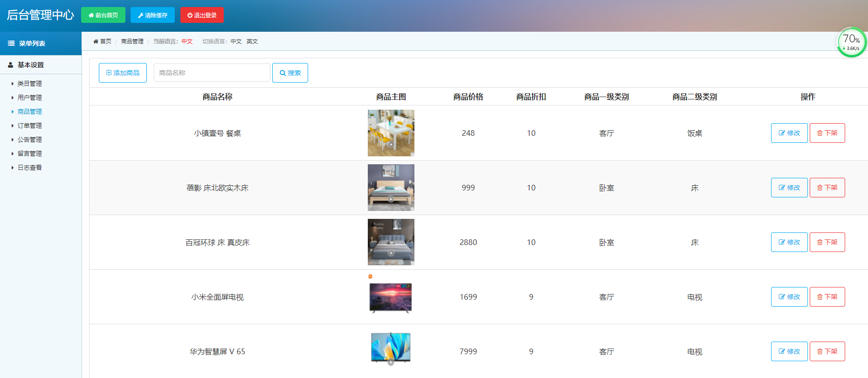Image resolution: width=868 pixels, height=378 pixels.
Task: Expand 类目管理 in the sidebar
Action: 29,84
